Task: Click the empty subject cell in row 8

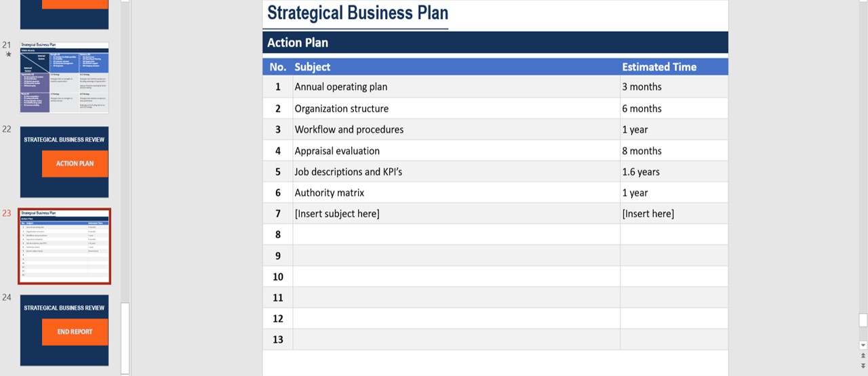Action: tap(456, 234)
